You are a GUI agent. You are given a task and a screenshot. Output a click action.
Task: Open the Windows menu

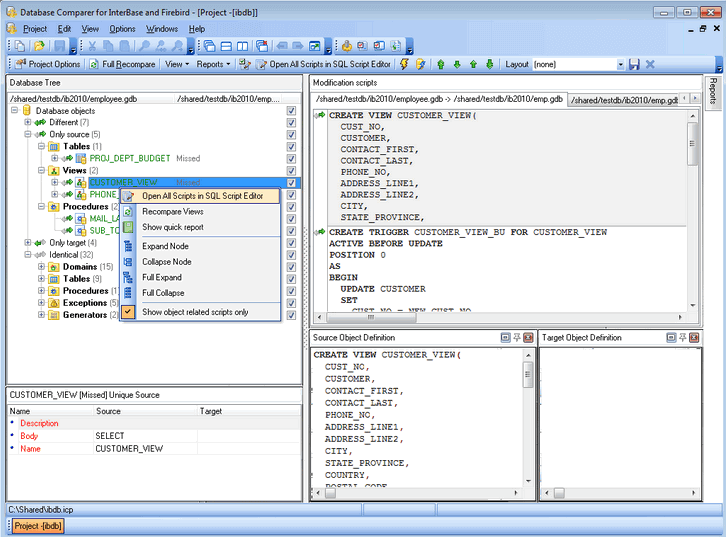tap(162, 29)
